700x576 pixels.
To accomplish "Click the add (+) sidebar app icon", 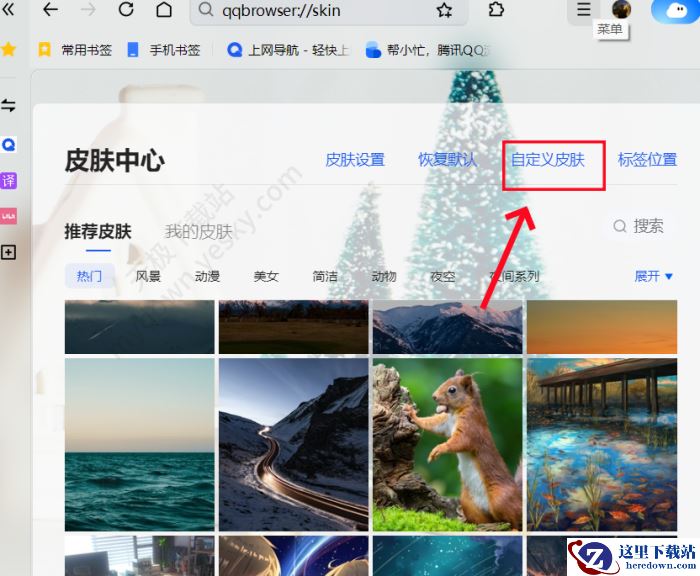I will (8, 252).
